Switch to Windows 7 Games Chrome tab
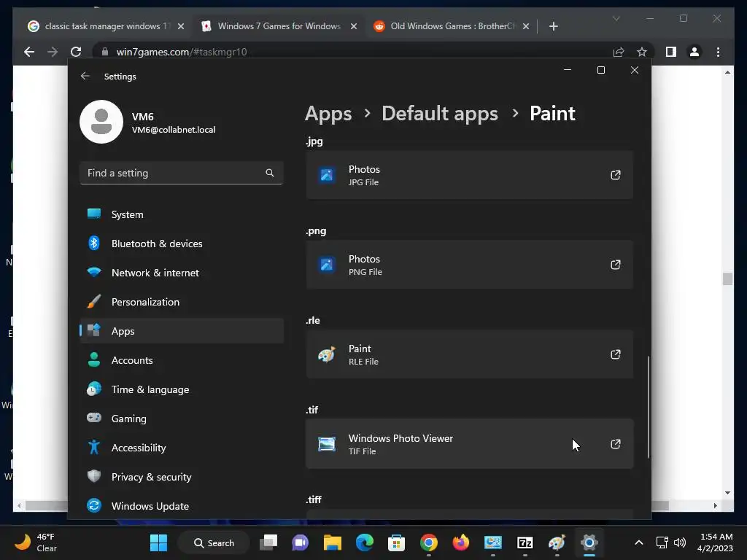This screenshot has height=560, width=747. [x=279, y=26]
